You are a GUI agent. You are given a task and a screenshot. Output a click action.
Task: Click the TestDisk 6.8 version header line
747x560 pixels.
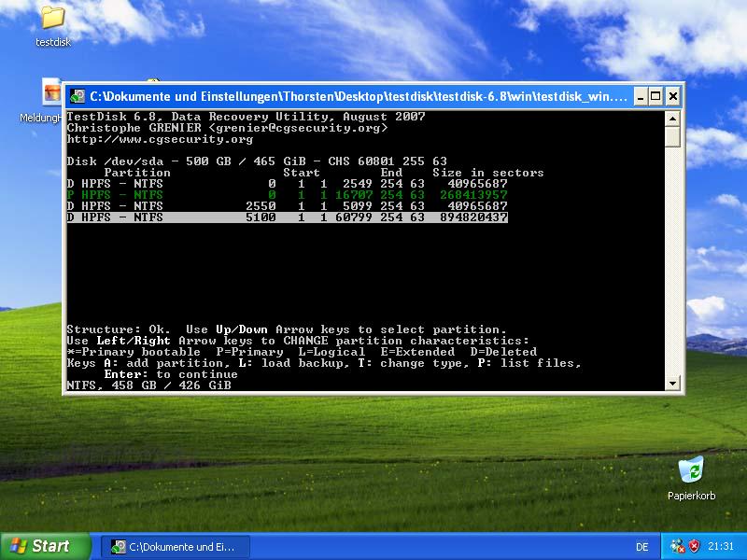coord(246,117)
